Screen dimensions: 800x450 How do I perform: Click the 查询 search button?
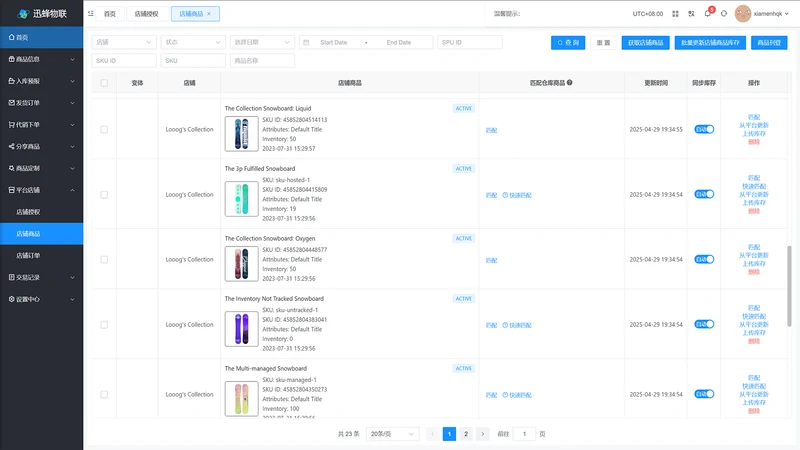click(x=568, y=42)
